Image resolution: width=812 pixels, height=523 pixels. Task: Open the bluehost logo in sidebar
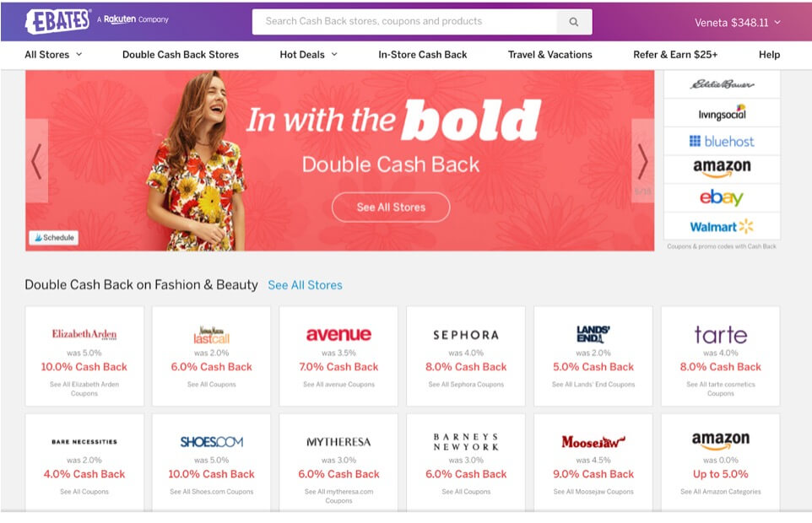click(x=722, y=141)
